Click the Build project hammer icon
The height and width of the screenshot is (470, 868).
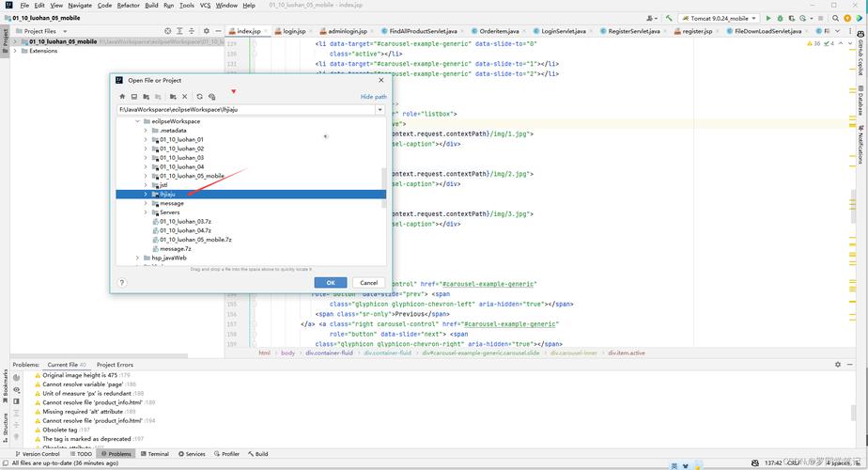[x=669, y=18]
